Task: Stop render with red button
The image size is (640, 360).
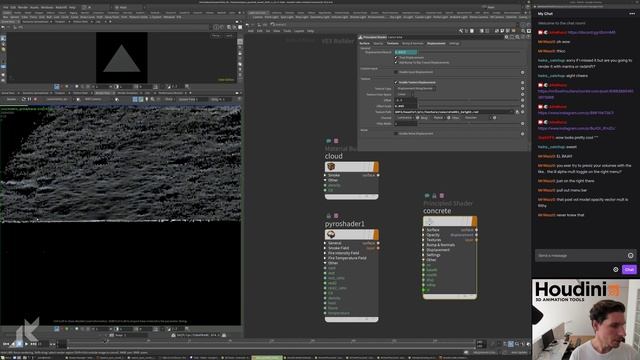Action: [36, 99]
